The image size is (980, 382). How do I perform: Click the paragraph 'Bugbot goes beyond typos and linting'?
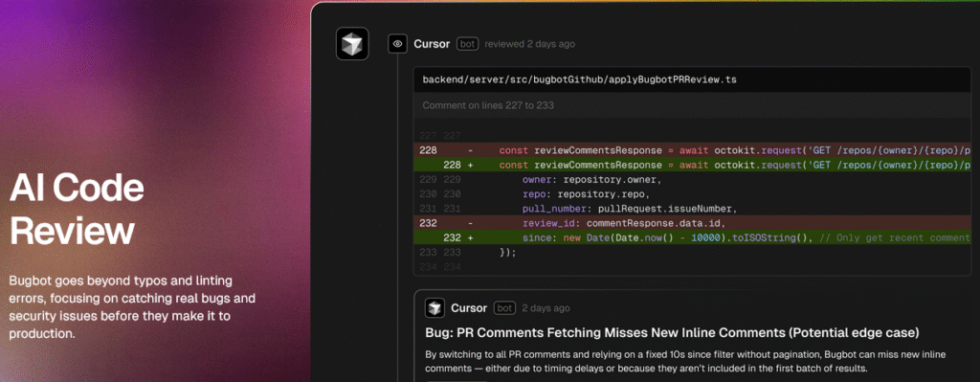click(132, 307)
